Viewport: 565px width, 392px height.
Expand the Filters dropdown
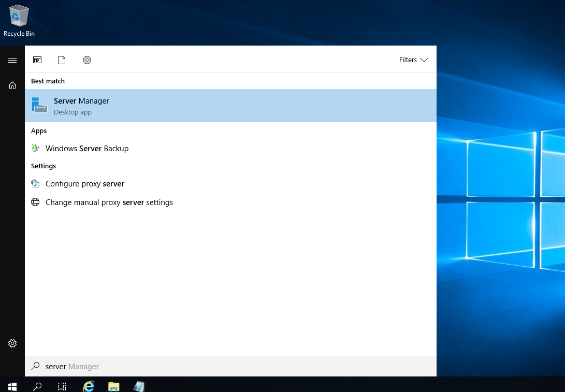[413, 60]
